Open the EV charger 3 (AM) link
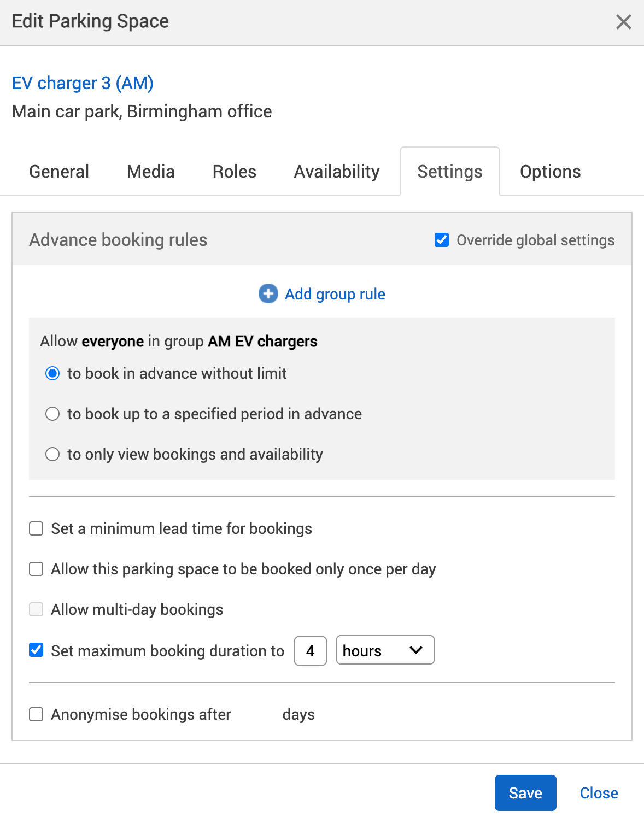Image resolution: width=644 pixels, height=817 pixels. [83, 83]
